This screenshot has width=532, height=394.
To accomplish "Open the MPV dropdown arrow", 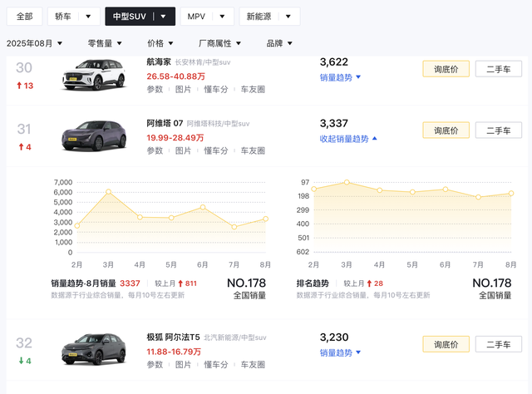I will [222, 17].
